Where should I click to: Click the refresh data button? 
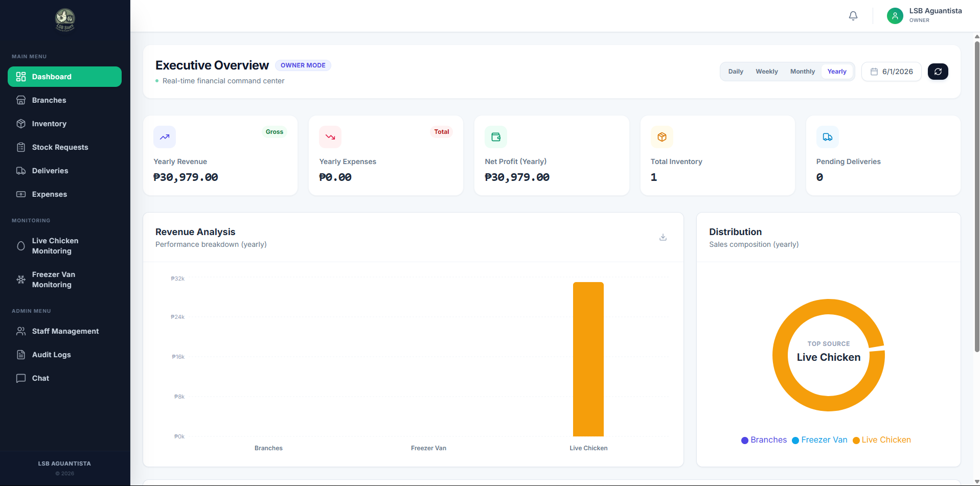[938, 72]
